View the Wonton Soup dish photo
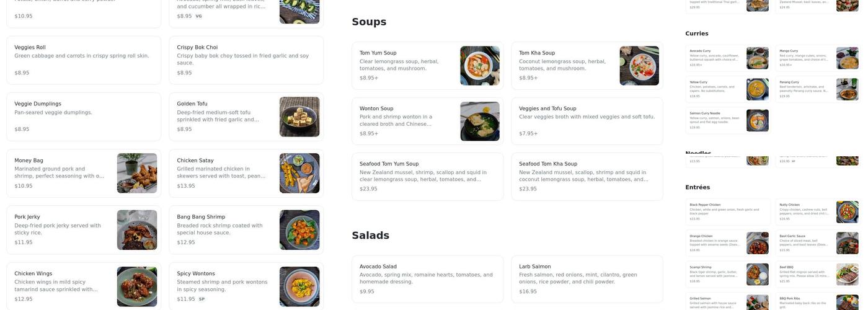This screenshot has height=310, width=868. (480, 122)
